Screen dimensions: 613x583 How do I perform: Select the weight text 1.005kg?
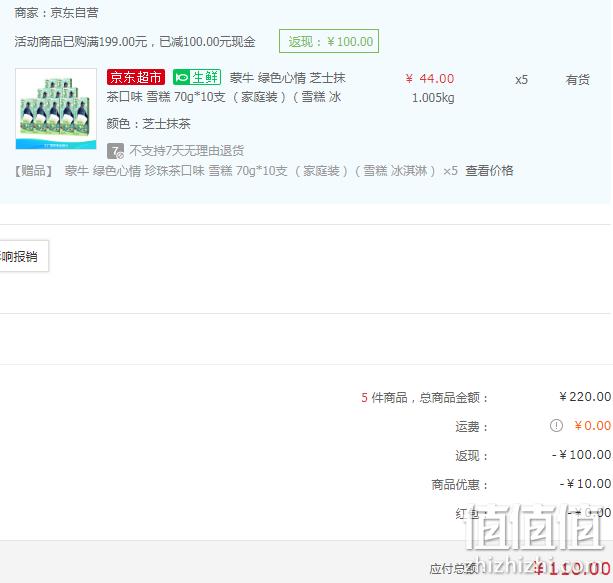click(x=433, y=98)
